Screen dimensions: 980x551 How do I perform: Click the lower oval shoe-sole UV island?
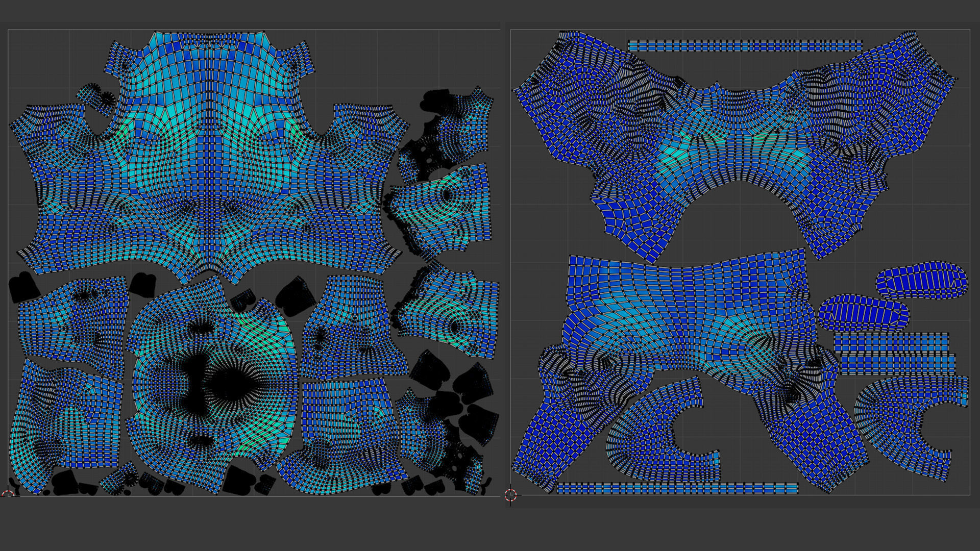(863, 313)
